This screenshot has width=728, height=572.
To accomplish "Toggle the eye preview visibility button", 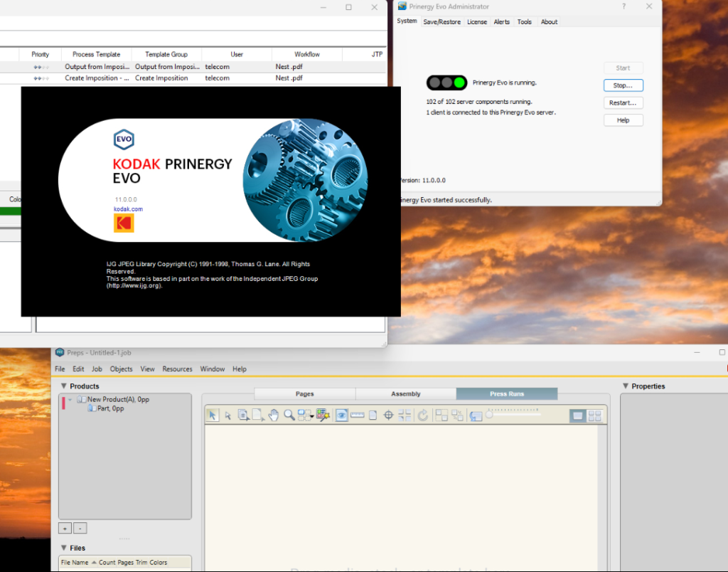I will (x=341, y=415).
